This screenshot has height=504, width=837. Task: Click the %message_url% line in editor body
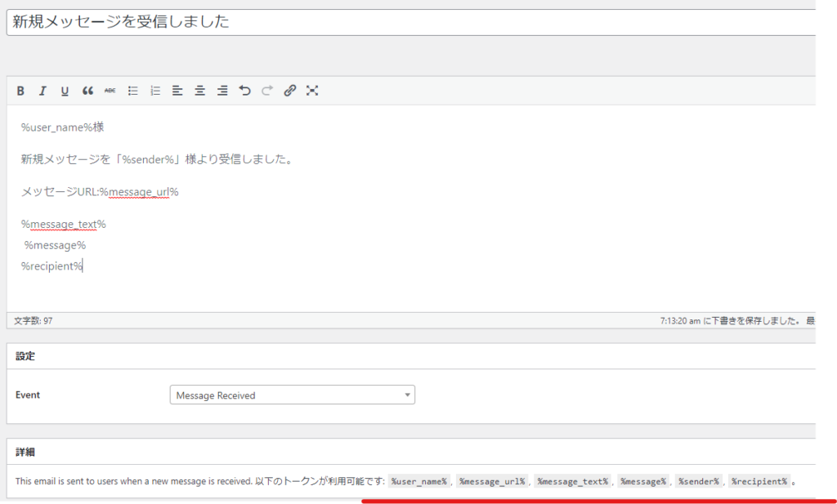point(100,192)
